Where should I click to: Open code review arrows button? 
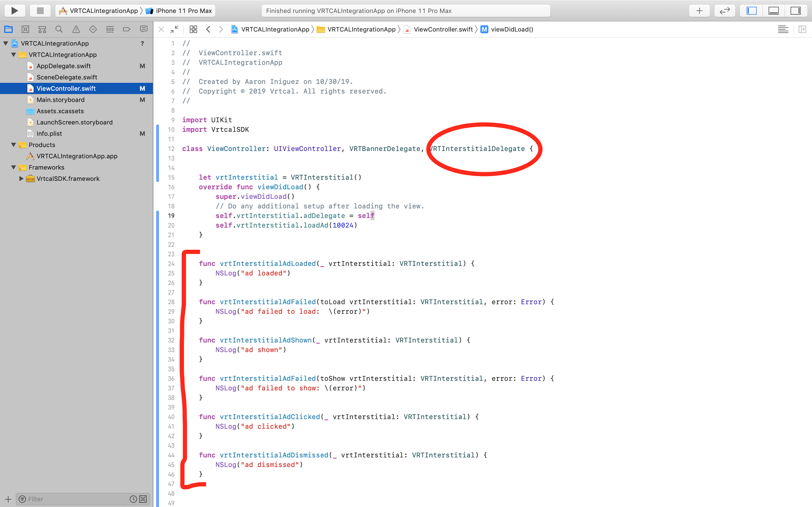pos(724,11)
